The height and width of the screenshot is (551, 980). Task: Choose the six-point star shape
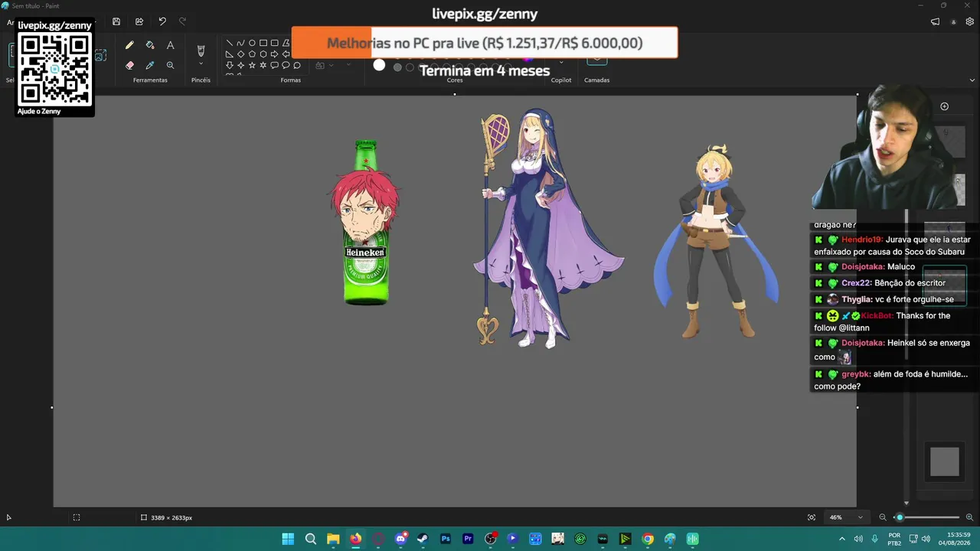tap(263, 66)
